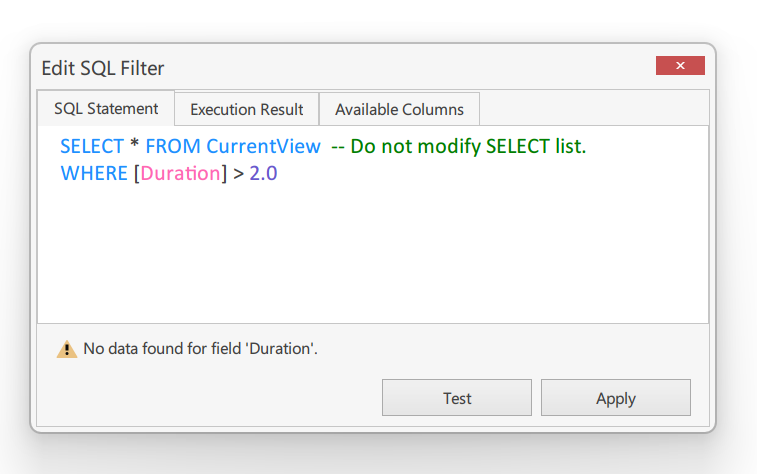The image size is (757, 474).
Task: Click the Edit SQL Filter title text
Action: (103, 68)
